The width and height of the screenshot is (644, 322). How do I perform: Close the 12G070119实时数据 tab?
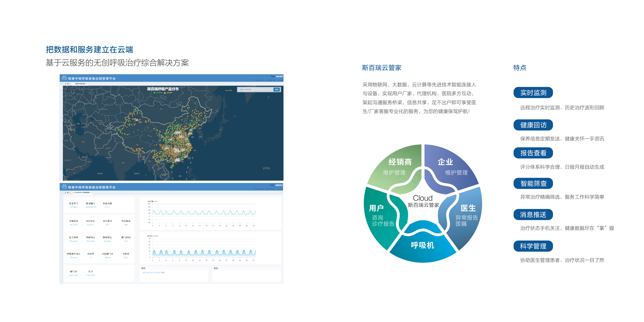[x=92, y=192]
